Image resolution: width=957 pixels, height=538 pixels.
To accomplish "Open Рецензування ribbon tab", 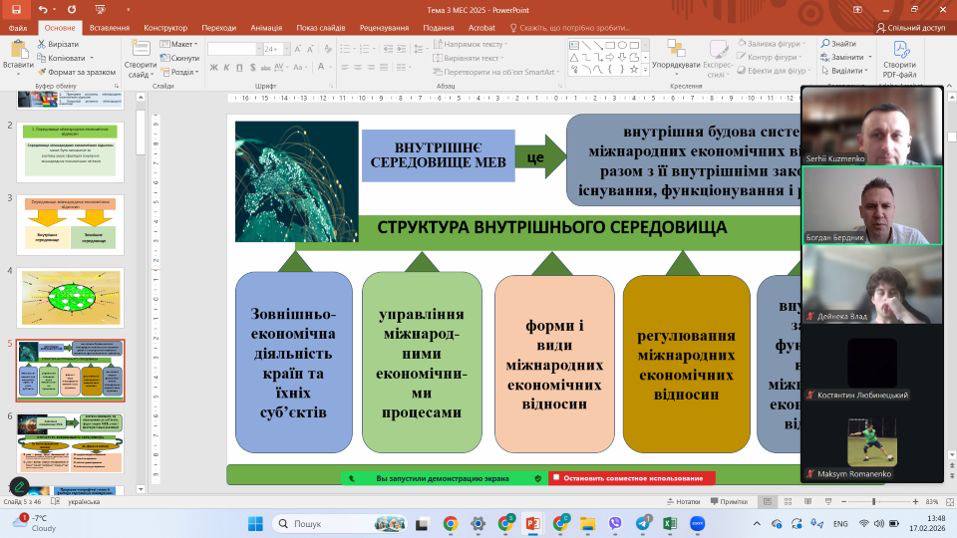I will tap(384, 27).
